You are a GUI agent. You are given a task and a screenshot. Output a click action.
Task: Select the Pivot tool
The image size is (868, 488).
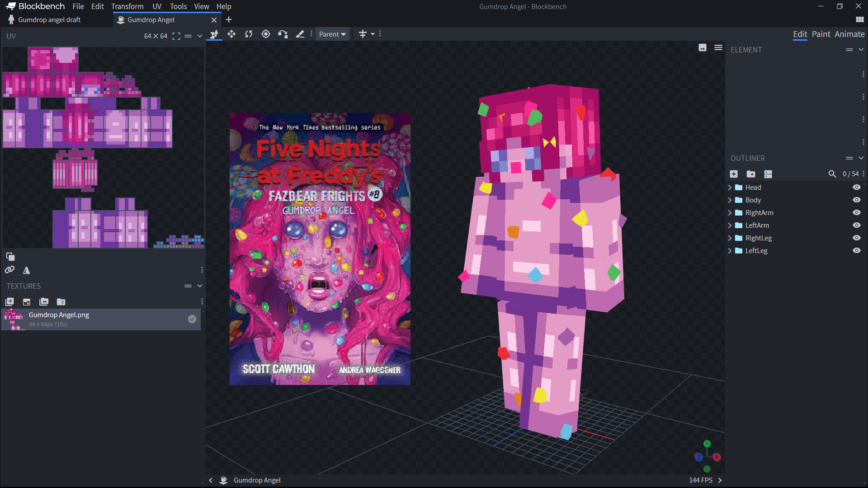(x=266, y=34)
